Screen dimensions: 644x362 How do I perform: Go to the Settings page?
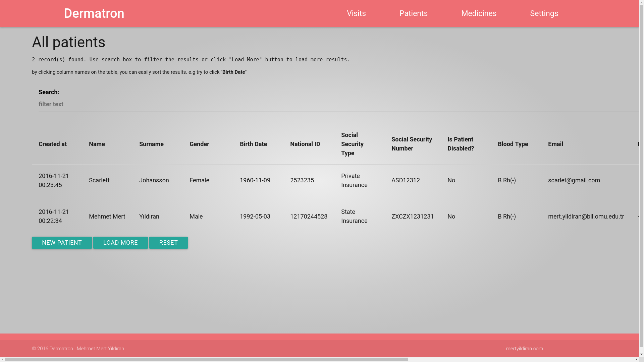[x=544, y=13]
